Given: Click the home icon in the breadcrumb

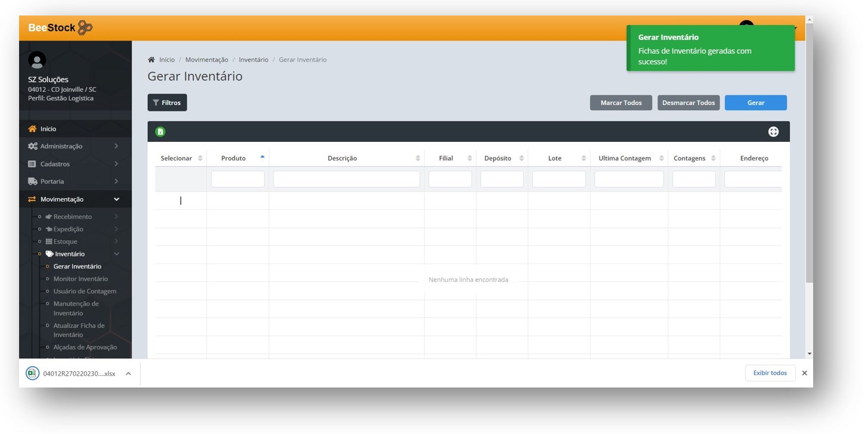Looking at the screenshot, I should coord(151,60).
